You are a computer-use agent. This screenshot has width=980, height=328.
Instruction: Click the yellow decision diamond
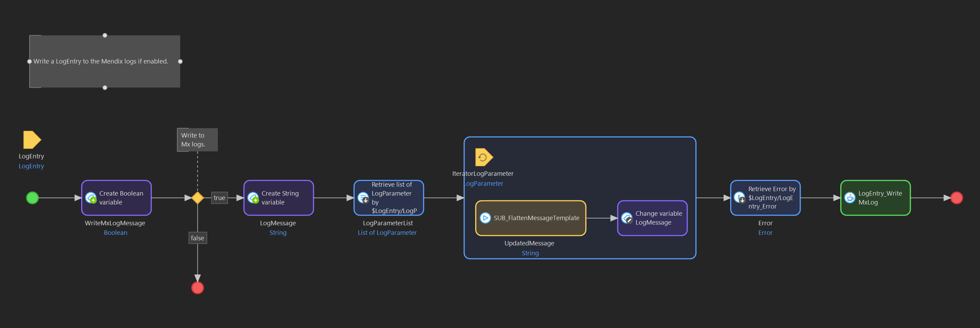point(197,198)
